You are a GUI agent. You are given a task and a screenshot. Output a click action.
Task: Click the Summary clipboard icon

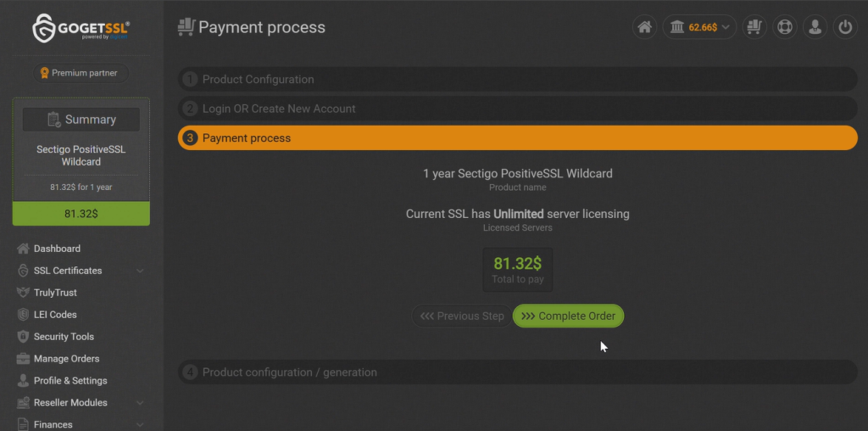pos(54,120)
